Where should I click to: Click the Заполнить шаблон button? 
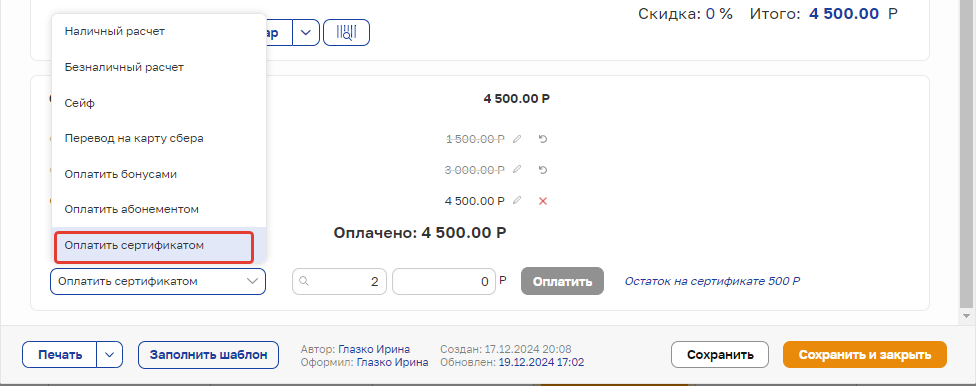[x=209, y=355]
